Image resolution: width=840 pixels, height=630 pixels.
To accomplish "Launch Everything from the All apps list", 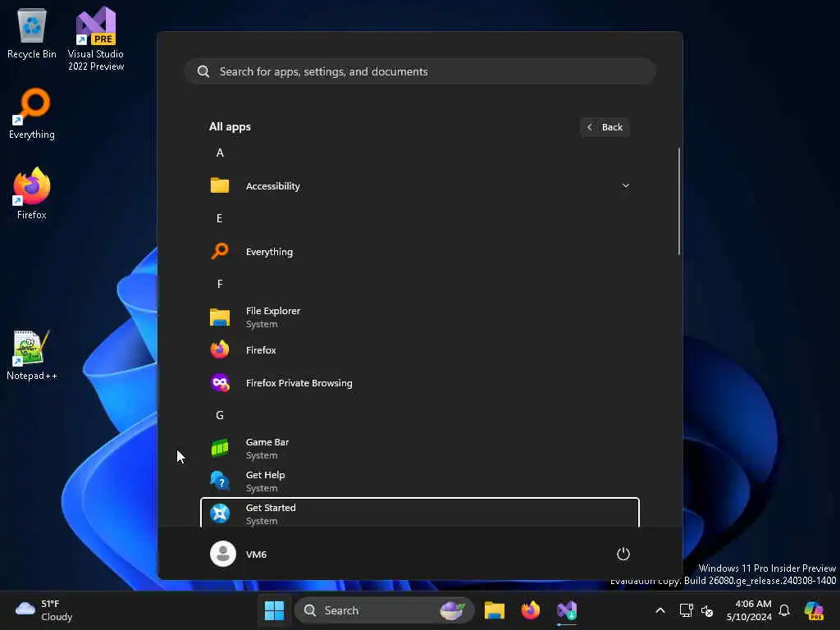I will 419,251.
